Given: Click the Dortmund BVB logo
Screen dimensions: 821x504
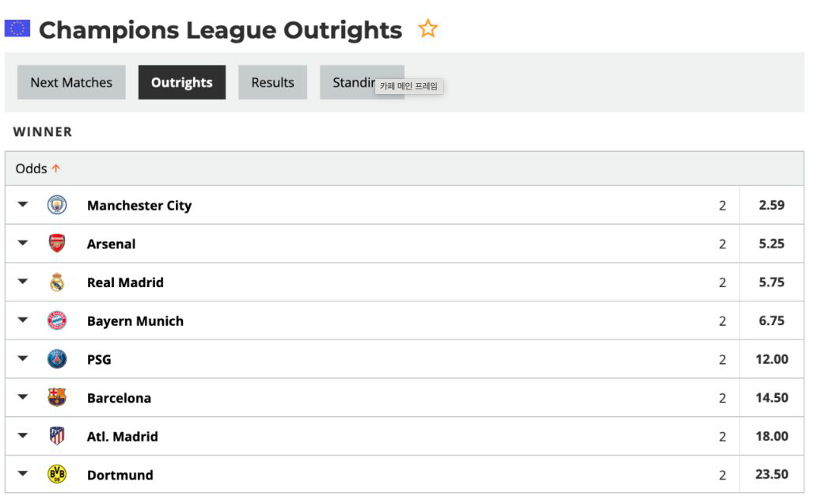Looking at the screenshot, I should tap(57, 475).
